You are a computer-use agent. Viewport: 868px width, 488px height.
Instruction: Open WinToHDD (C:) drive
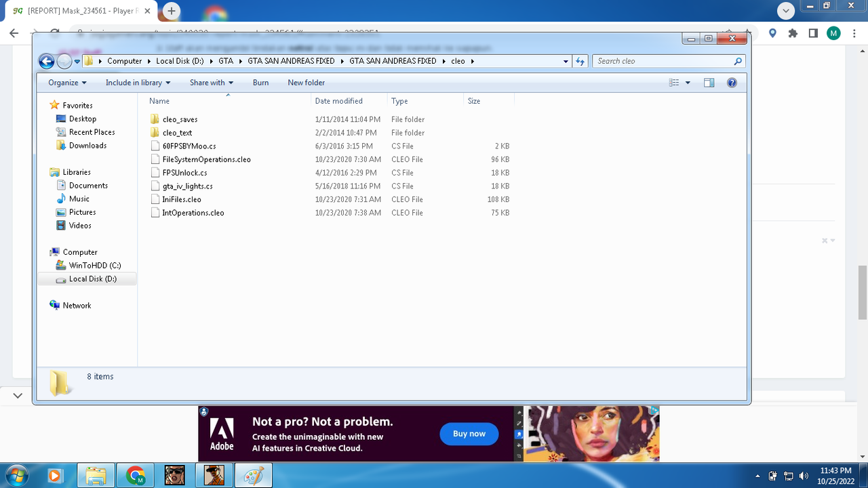pyautogui.click(x=95, y=266)
